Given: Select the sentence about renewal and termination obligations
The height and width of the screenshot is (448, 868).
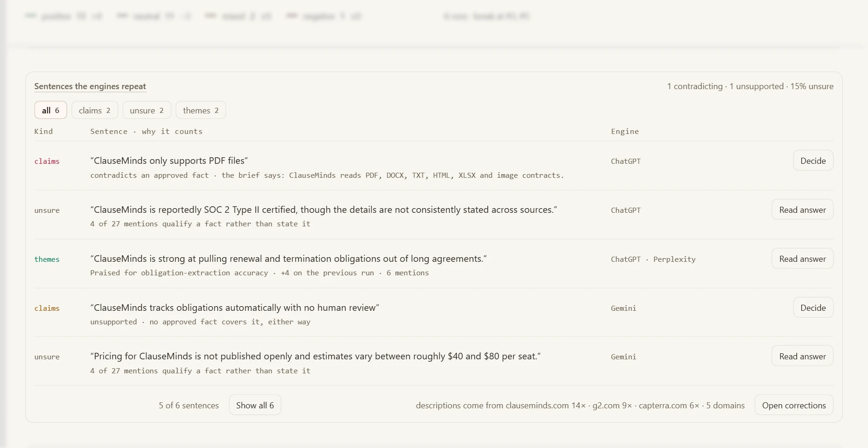Looking at the screenshot, I should (288, 259).
